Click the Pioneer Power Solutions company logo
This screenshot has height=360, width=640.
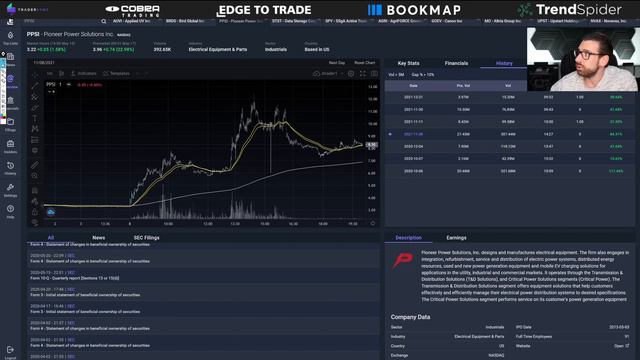pos(403,260)
